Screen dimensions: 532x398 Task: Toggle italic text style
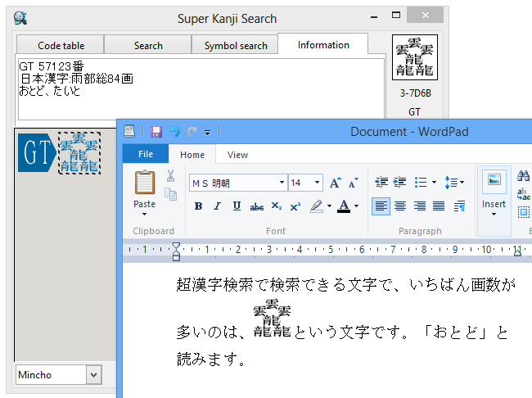coord(217,206)
